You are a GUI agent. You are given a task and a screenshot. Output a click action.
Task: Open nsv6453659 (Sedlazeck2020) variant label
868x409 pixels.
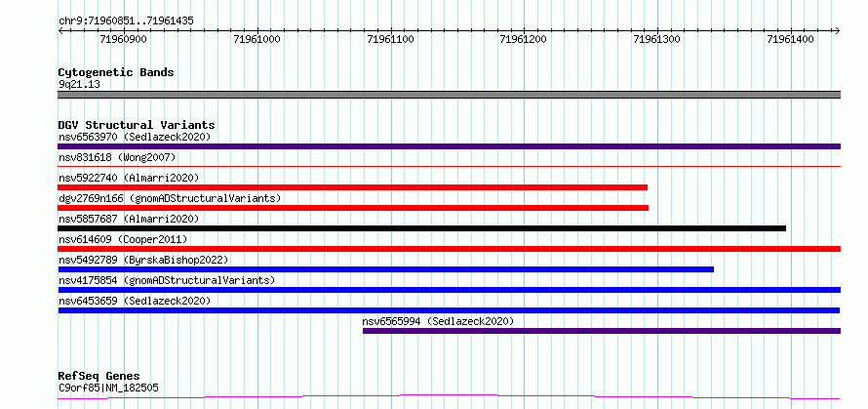click(x=135, y=301)
